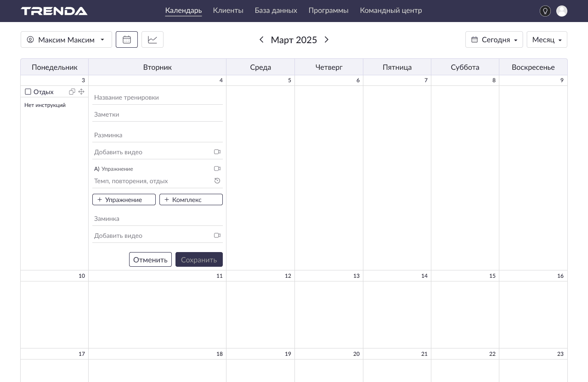Screen dimensions: 588x382
Task: Open the Программы section
Action: pos(328,11)
